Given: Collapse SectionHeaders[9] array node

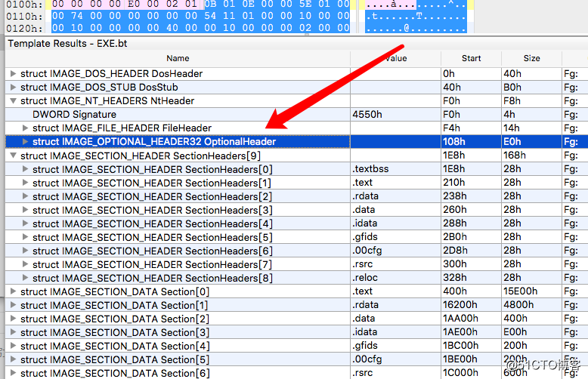Looking at the screenshot, I should (13, 156).
